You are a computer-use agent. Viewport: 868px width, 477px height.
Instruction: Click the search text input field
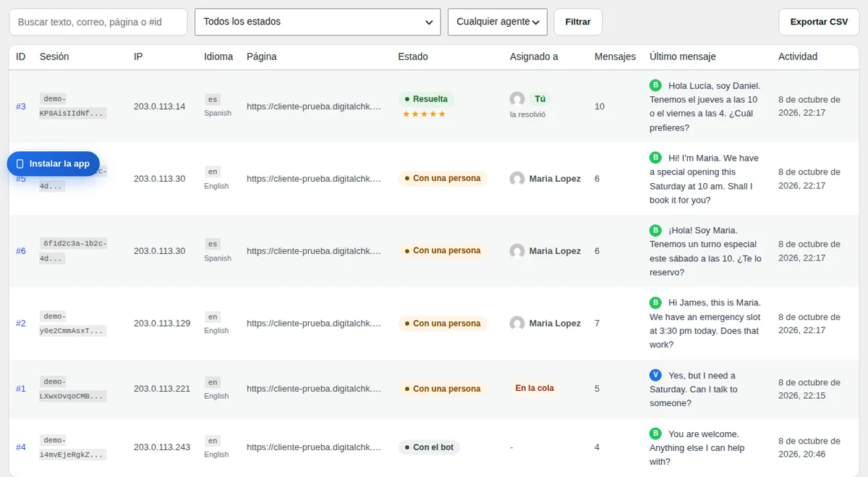[98, 22]
